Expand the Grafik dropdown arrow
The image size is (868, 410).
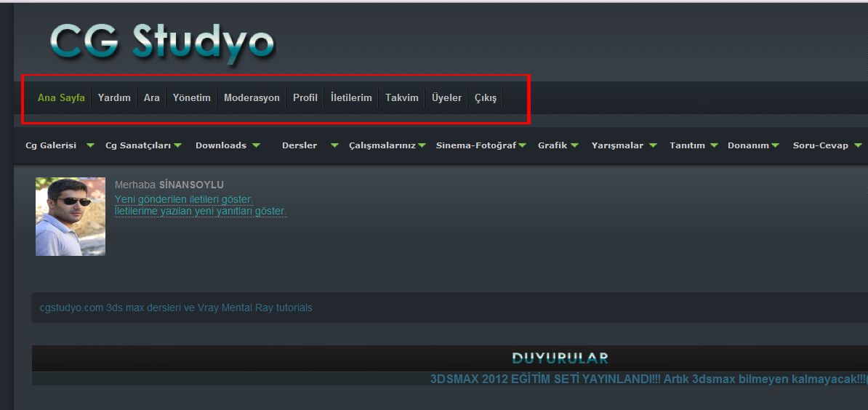pos(574,145)
